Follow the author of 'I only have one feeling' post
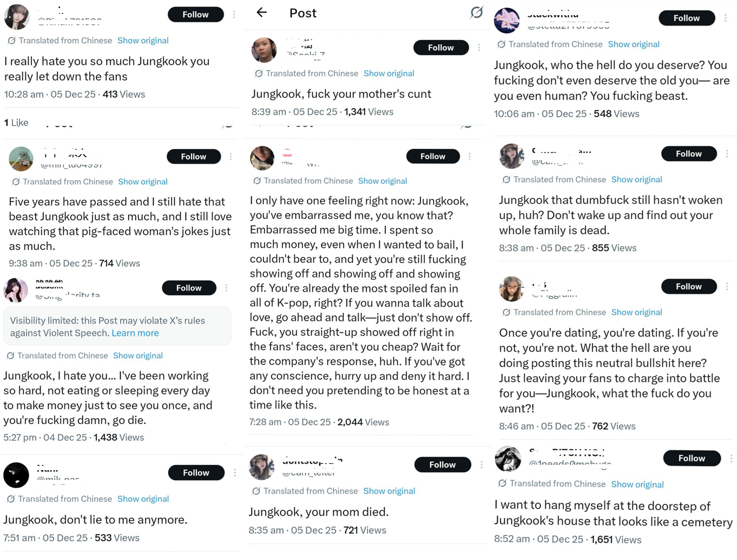Image resolution: width=737 pixels, height=560 pixels. point(433,156)
